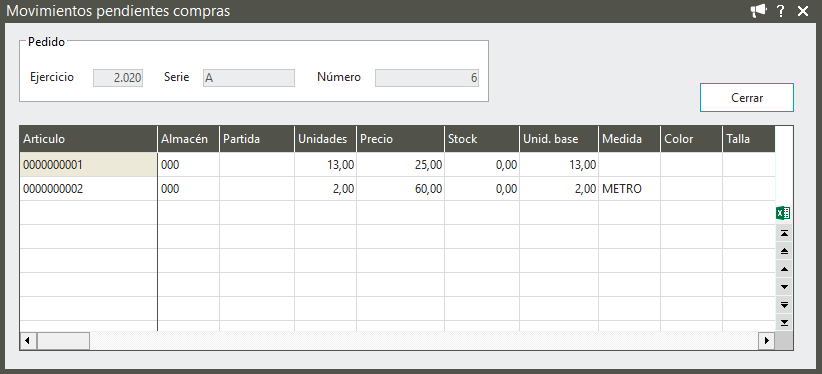Select Precio cell 25,00
822x374 pixels.
pos(401,165)
